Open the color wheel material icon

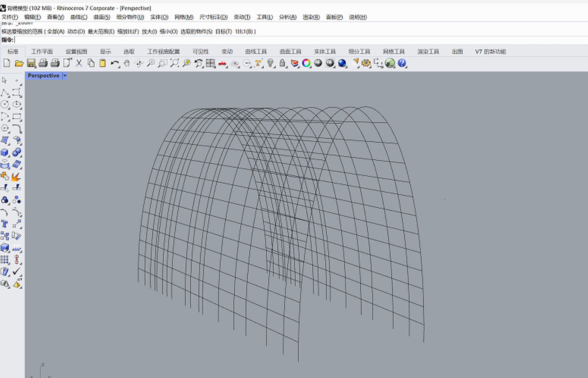pyautogui.click(x=306, y=63)
